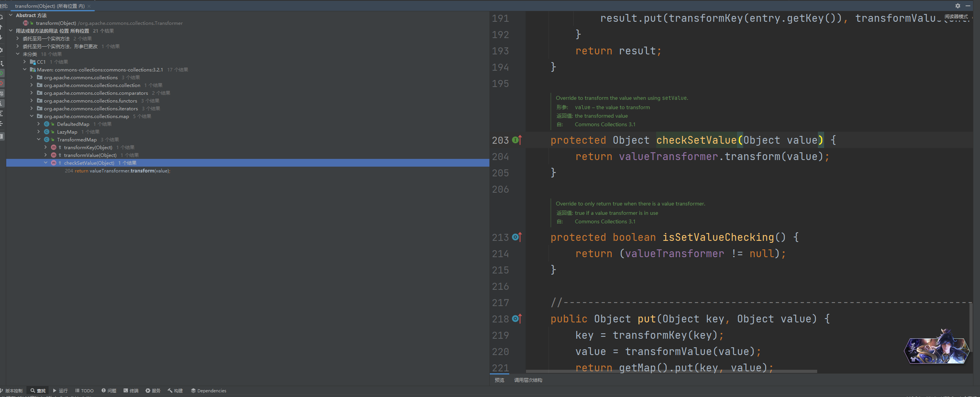Screen dimensions: 980x397
Task: Collapse the TransformedMap tree node
Action: click(x=38, y=139)
